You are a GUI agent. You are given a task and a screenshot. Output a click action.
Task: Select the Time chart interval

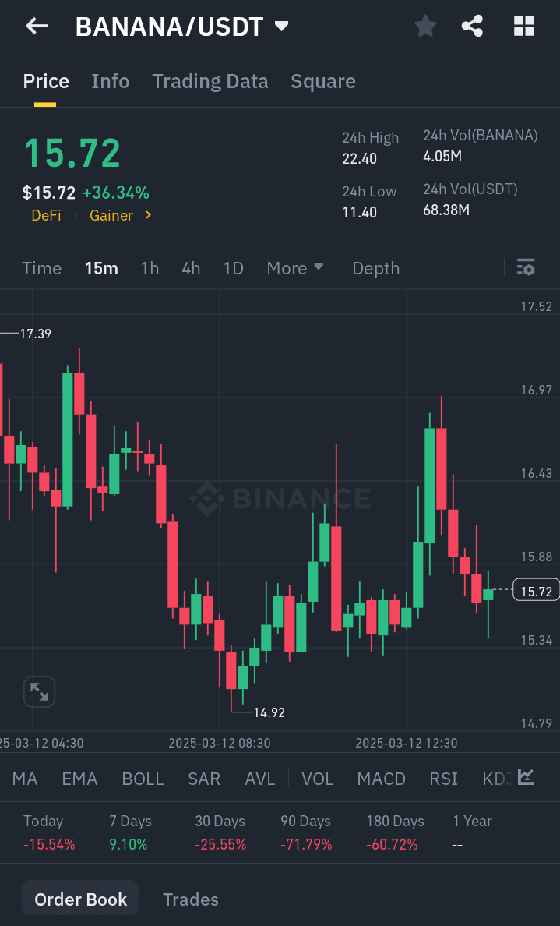coord(42,268)
